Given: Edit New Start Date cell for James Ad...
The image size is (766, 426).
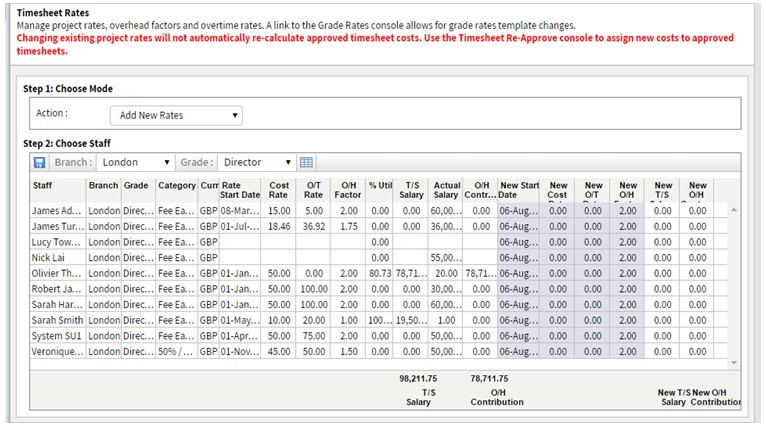Looking at the screenshot, I should (518, 211).
